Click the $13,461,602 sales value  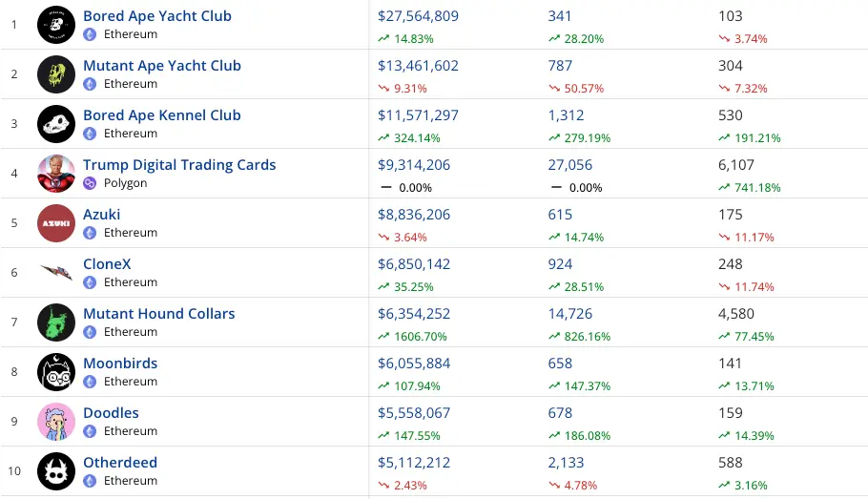pyautogui.click(x=418, y=65)
